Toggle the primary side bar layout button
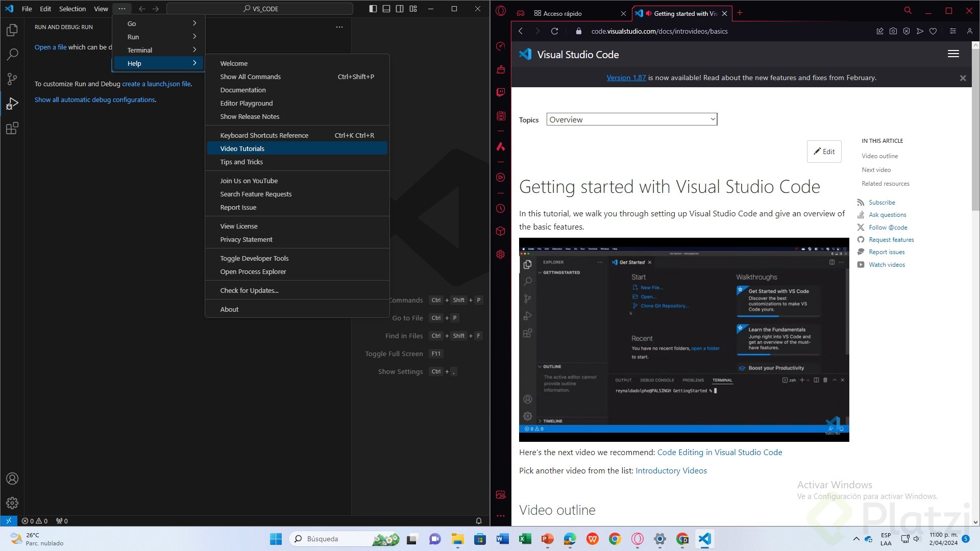The width and height of the screenshot is (980, 551). [x=373, y=9]
